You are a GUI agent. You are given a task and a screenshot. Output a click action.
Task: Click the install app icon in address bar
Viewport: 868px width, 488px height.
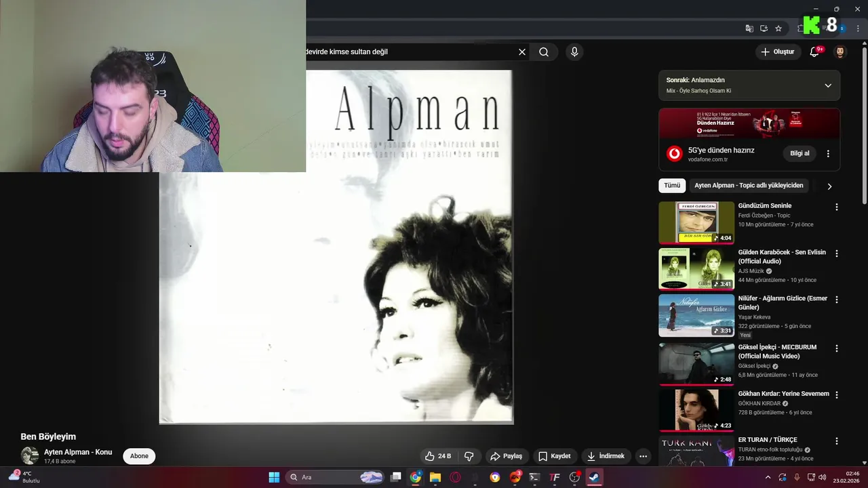(x=764, y=28)
